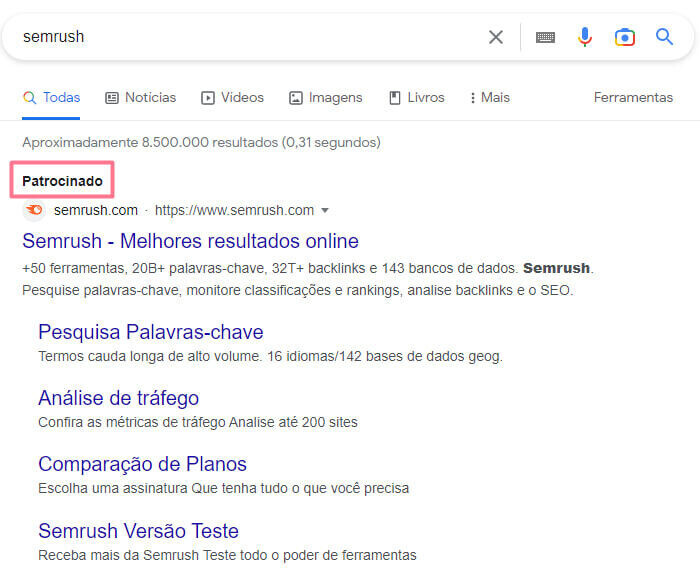The width and height of the screenshot is (700, 582).
Task: Click the Semrush favicon next to semrush.com
Action: [34, 210]
